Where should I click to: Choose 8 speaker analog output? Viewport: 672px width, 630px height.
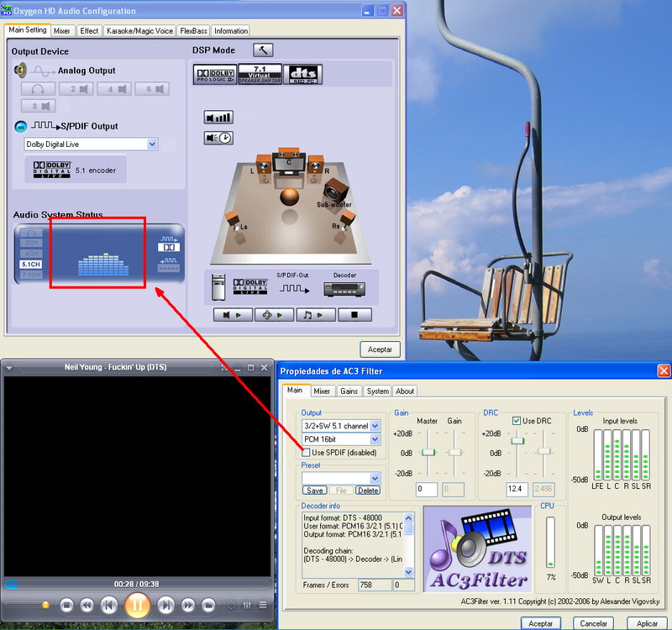(x=38, y=106)
